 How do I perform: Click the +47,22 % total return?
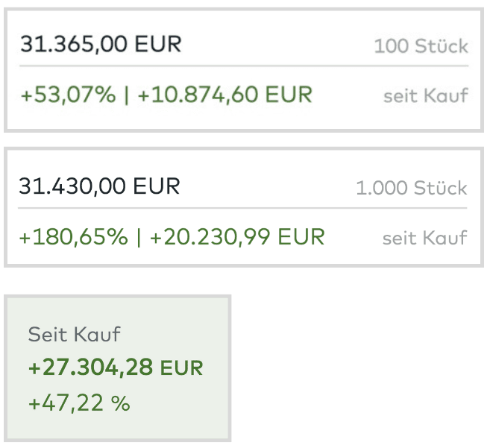79,403
